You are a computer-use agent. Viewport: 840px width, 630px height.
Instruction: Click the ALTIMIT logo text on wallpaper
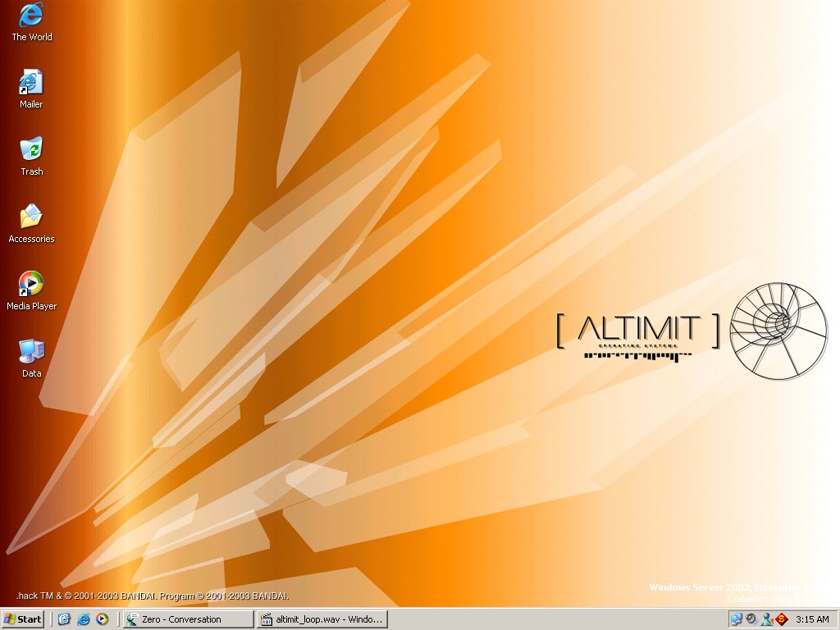coord(638,329)
